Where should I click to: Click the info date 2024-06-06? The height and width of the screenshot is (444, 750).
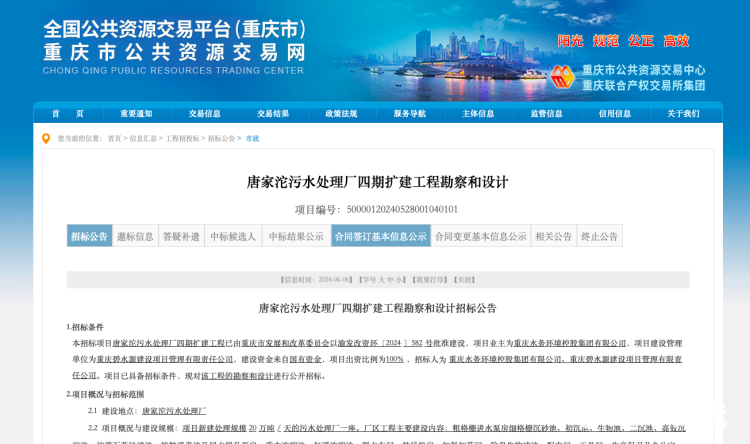point(335,280)
